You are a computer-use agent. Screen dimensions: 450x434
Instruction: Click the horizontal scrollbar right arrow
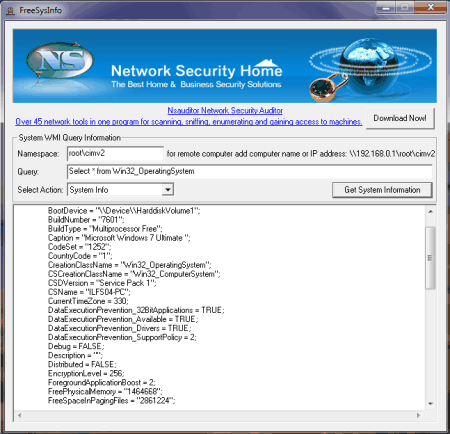pyautogui.click(x=418, y=415)
